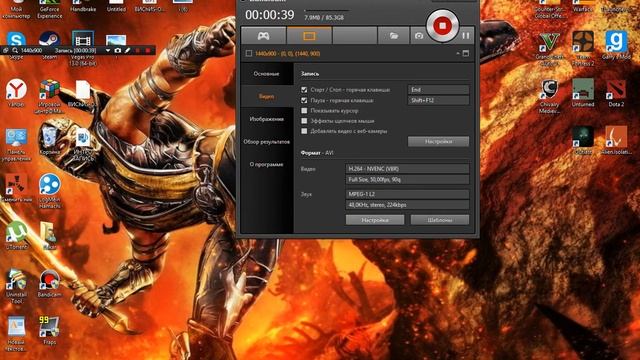
Task: Switch to game recording mode gamepad tab
Action: [x=264, y=36]
